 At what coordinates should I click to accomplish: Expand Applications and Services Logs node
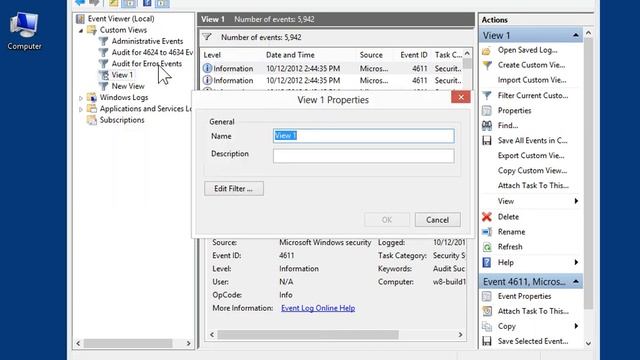point(81,109)
